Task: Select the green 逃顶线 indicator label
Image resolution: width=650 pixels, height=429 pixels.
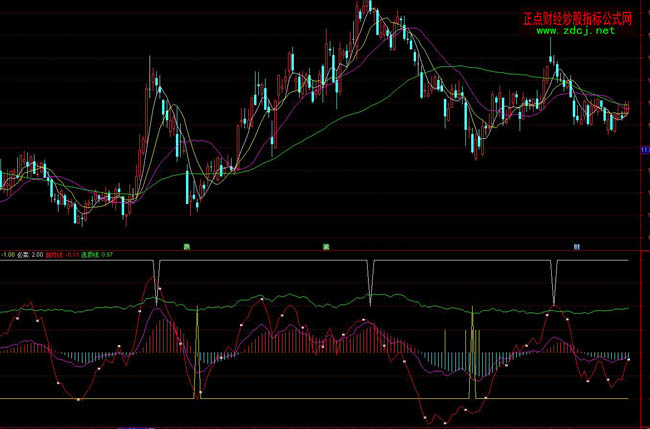Action: (94, 255)
